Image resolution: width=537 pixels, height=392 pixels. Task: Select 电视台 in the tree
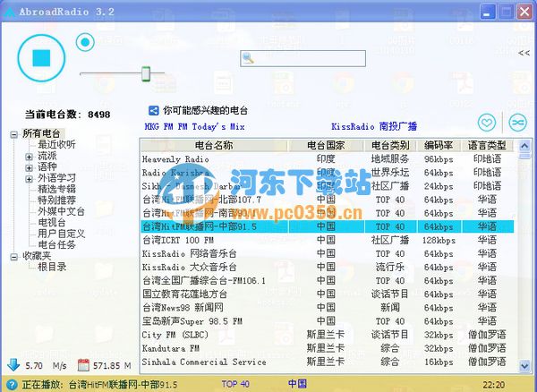tap(52, 222)
